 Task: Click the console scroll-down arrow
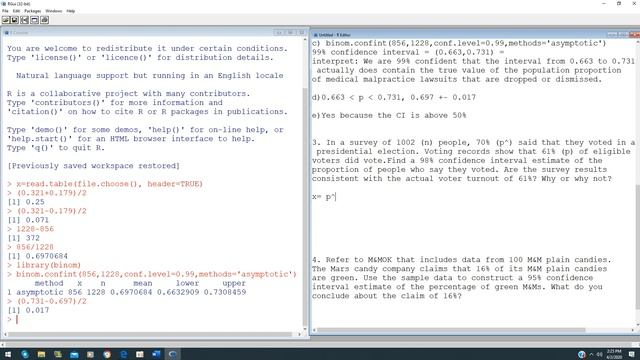click(x=305, y=328)
